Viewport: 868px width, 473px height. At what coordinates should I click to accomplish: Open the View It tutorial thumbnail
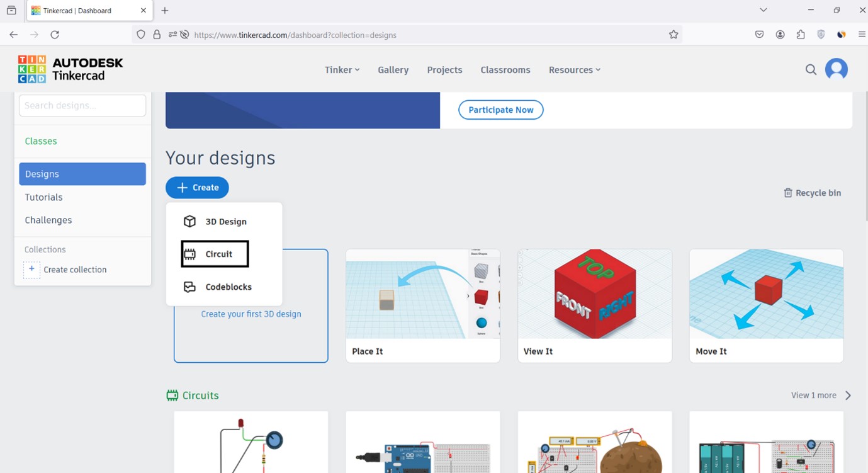[595, 294]
